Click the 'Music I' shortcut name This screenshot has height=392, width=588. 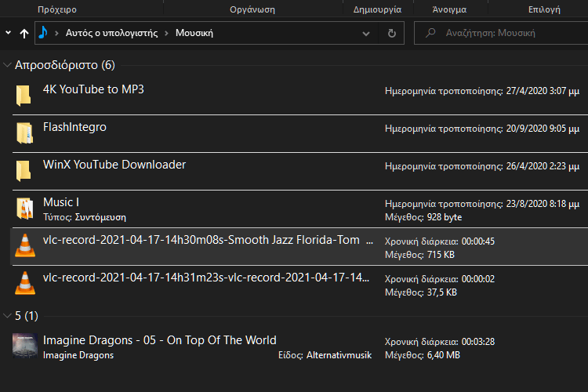(x=61, y=202)
